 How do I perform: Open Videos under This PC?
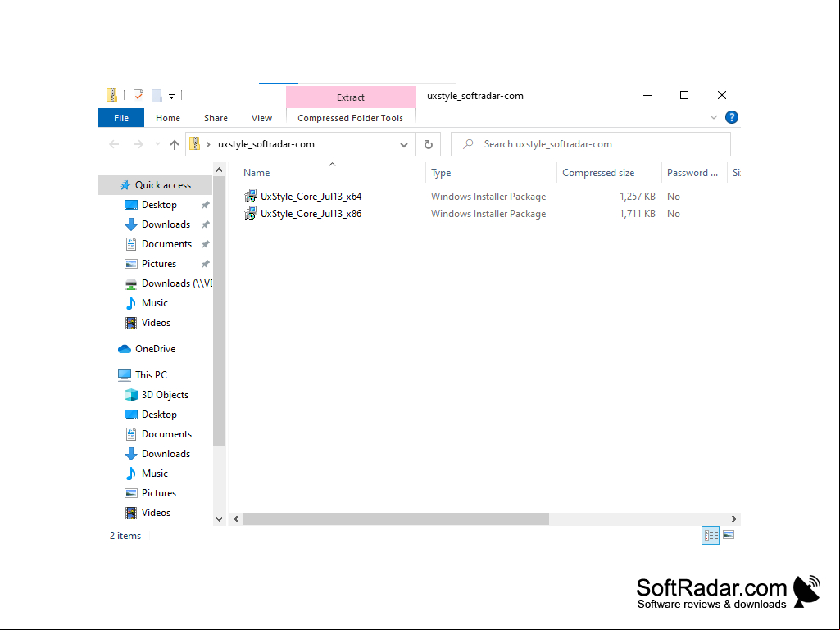click(x=156, y=513)
